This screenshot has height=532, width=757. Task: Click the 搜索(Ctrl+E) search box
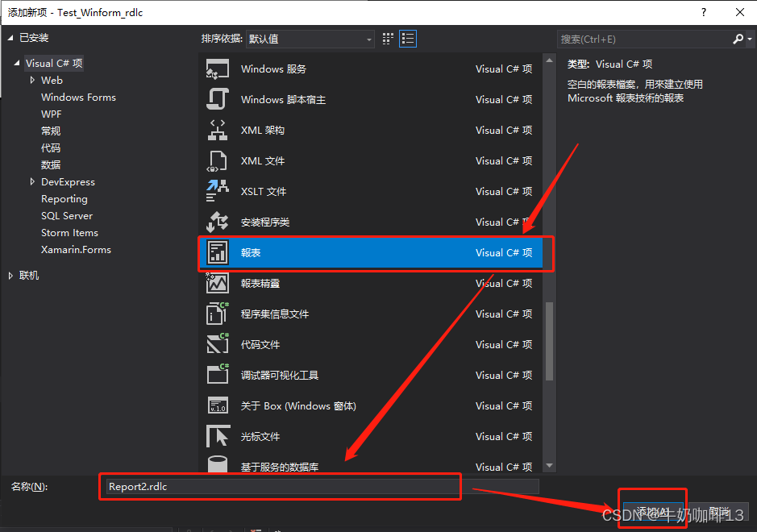644,39
